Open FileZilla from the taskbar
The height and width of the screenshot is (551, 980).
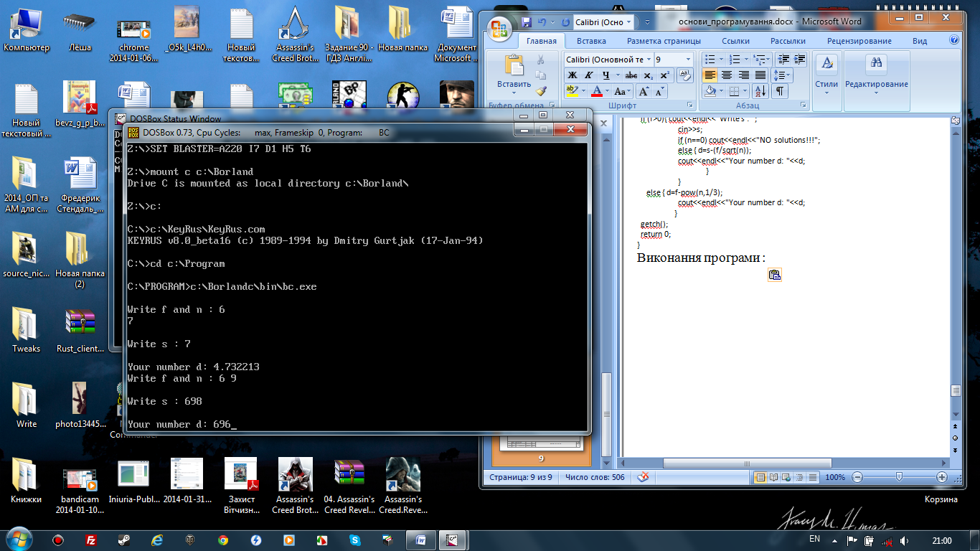coord(91,540)
